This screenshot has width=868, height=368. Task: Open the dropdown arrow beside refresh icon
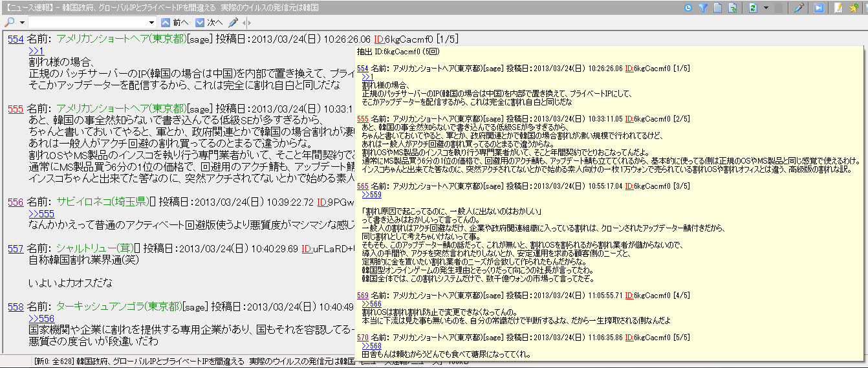coord(766,8)
